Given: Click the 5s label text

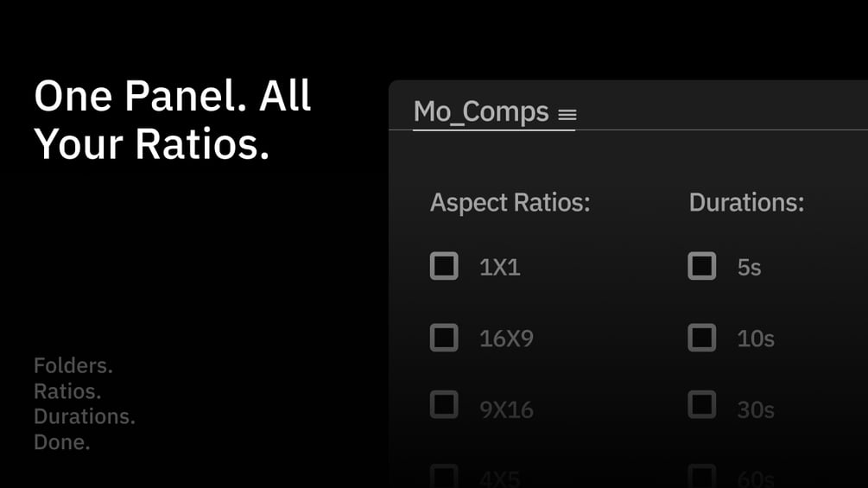Looking at the screenshot, I should pyautogui.click(x=749, y=268).
